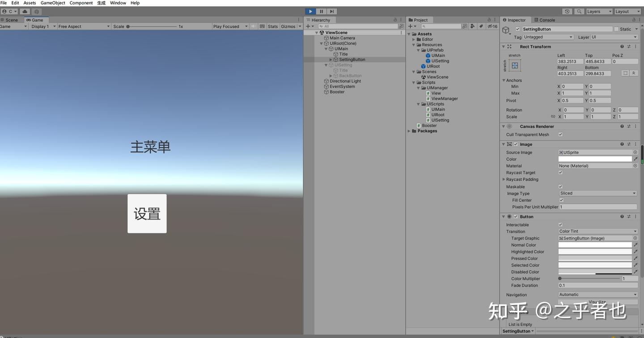
Task: Expand the UISetting object in the Hierarchy
Action: click(326, 65)
